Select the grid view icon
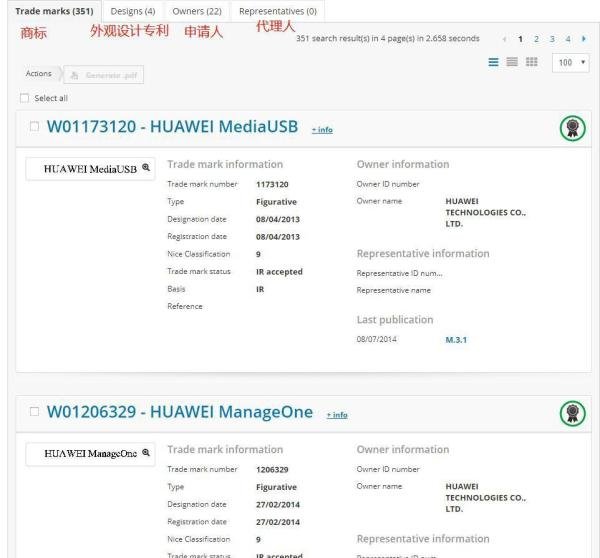The height and width of the screenshot is (558, 600). [532, 62]
